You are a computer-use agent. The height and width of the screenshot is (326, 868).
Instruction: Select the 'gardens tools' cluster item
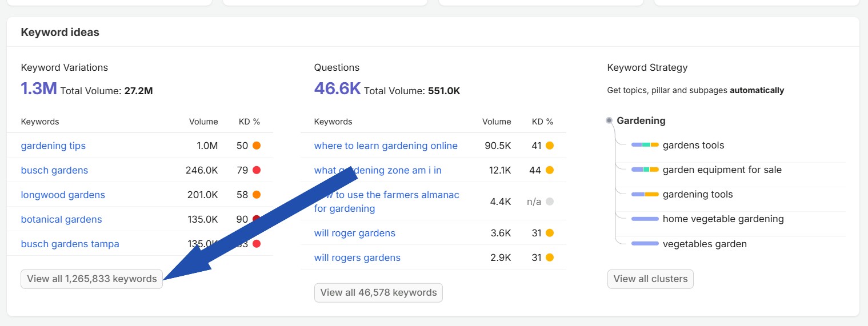pos(693,145)
